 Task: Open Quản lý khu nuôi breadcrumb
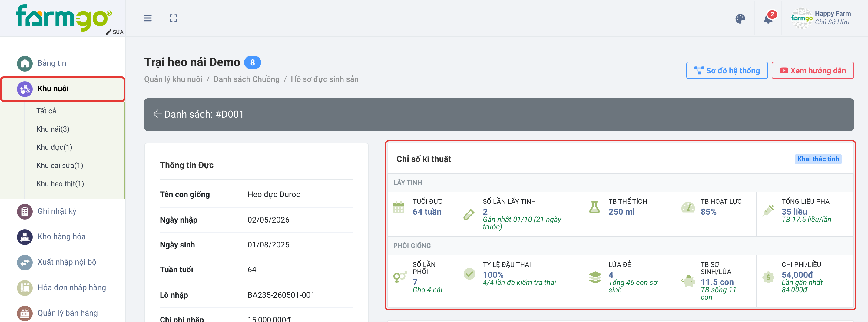(x=173, y=79)
